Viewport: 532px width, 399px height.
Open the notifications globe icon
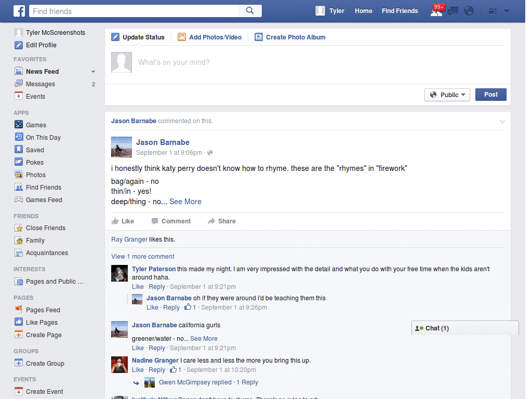pos(469,11)
